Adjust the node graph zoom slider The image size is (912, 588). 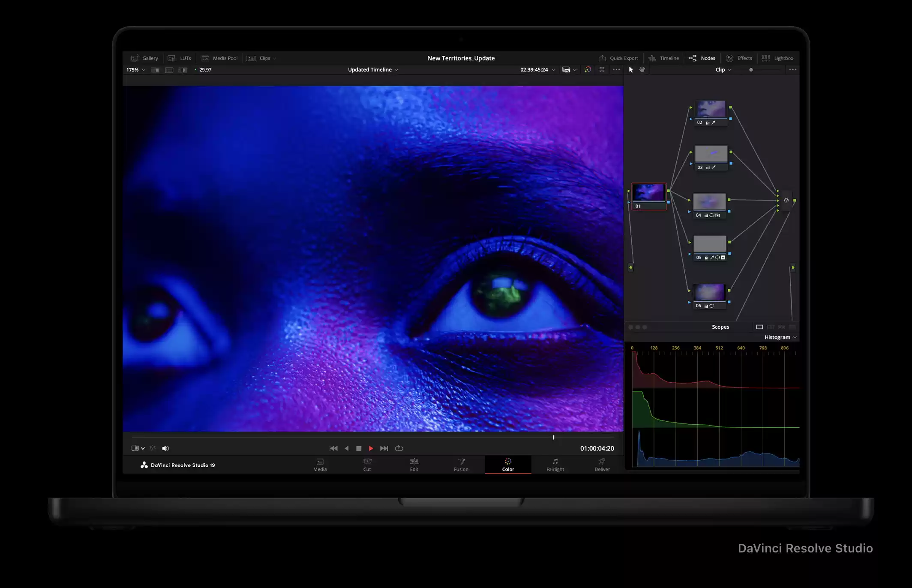tap(751, 70)
